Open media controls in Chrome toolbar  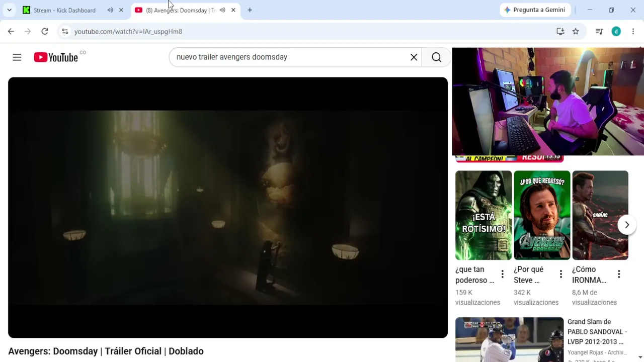(x=599, y=31)
